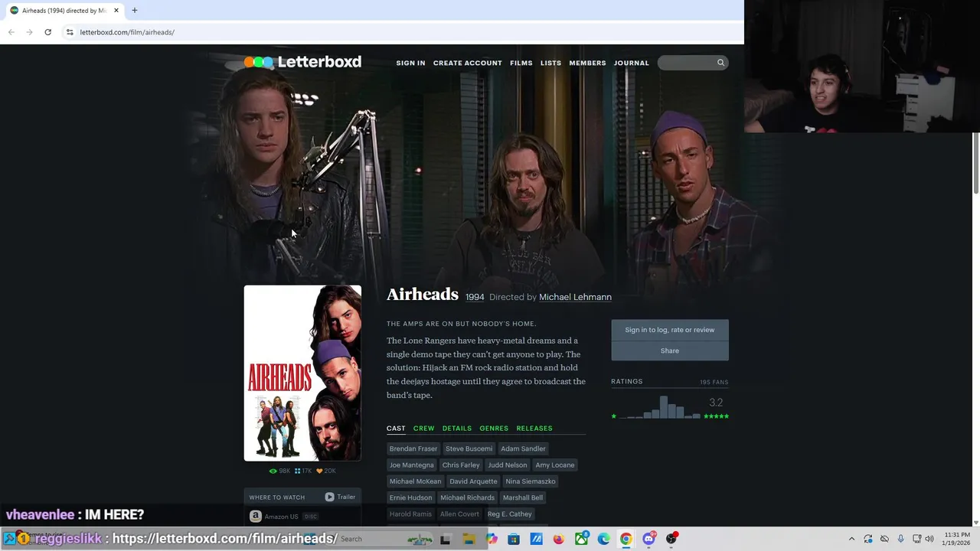Open Steve Buscemi's cast link

pyautogui.click(x=469, y=448)
